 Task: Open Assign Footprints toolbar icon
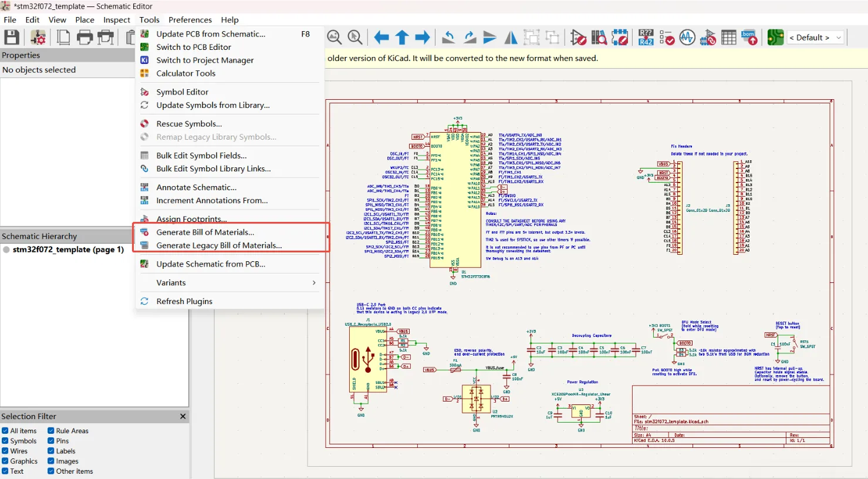click(x=708, y=38)
